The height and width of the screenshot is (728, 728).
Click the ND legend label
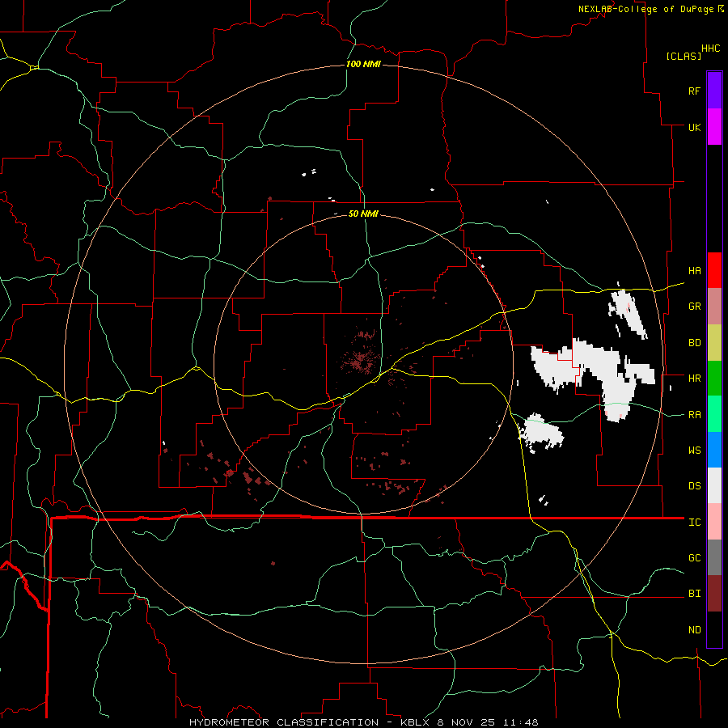point(695,630)
